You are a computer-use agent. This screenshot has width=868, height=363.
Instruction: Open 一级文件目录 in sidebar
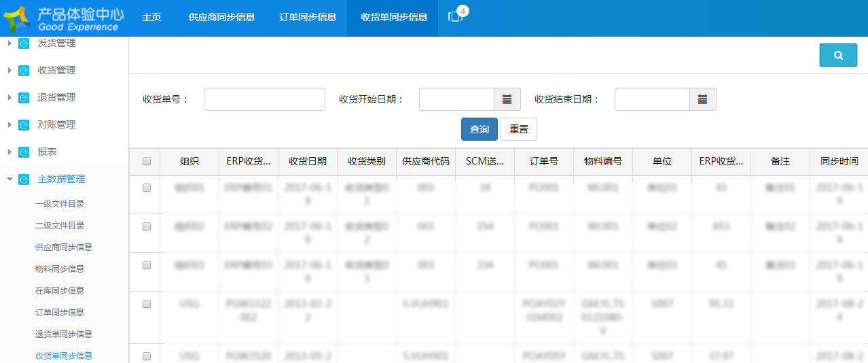(60, 204)
